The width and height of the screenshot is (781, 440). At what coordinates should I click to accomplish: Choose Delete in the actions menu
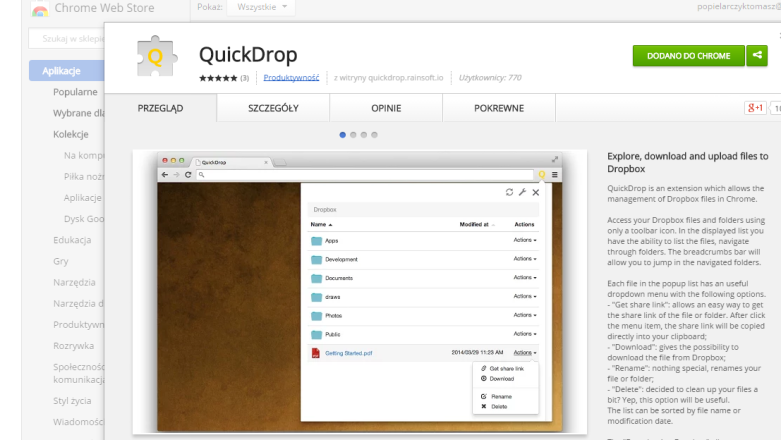coord(499,407)
